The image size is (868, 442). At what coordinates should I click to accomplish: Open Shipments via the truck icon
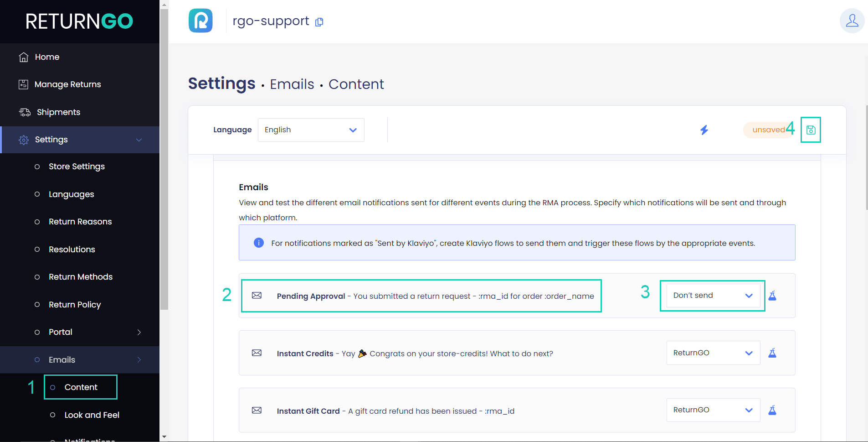point(24,112)
